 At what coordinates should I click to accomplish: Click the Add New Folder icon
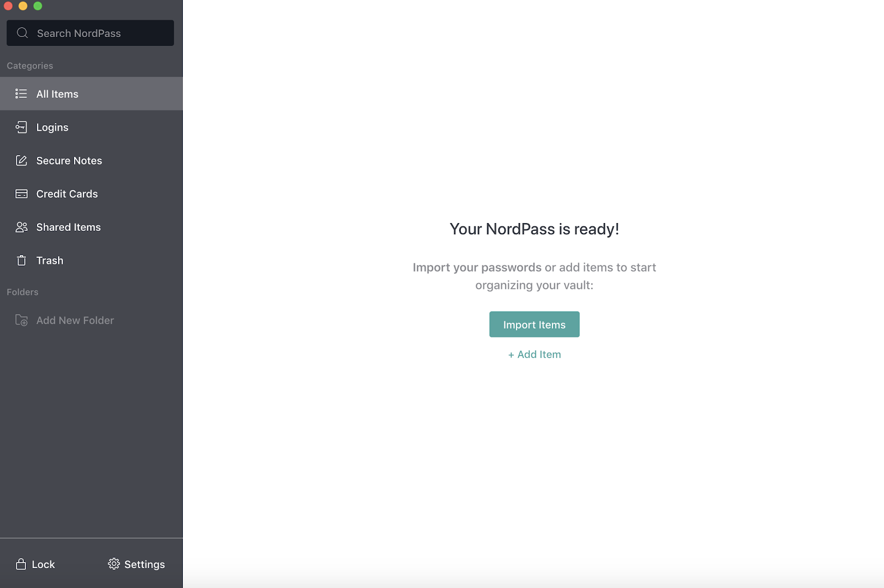(x=21, y=320)
